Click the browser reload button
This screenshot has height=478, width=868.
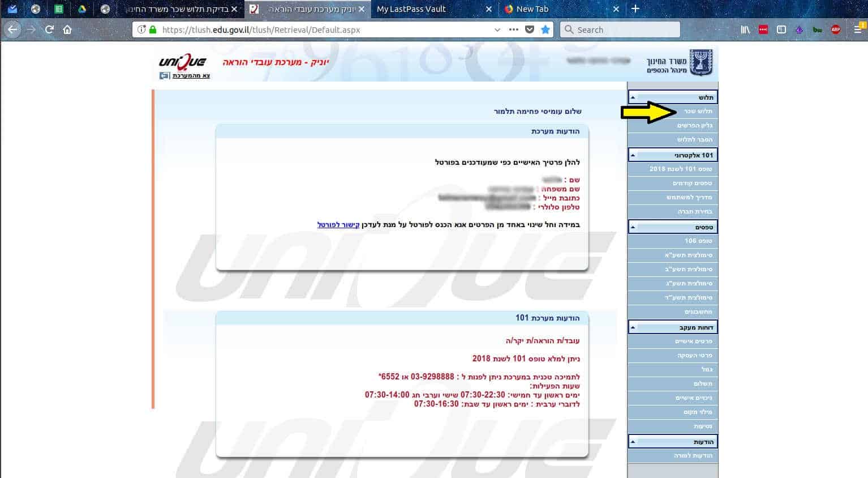[49, 29]
